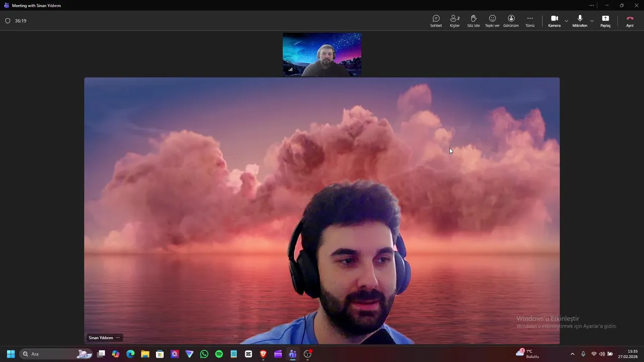The image size is (644, 362).
Task: Mute the Mikrofon
Action: click(x=580, y=21)
